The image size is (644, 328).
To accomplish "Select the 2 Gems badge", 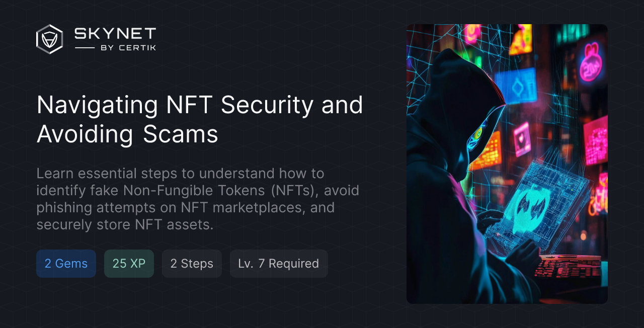I will tap(66, 264).
